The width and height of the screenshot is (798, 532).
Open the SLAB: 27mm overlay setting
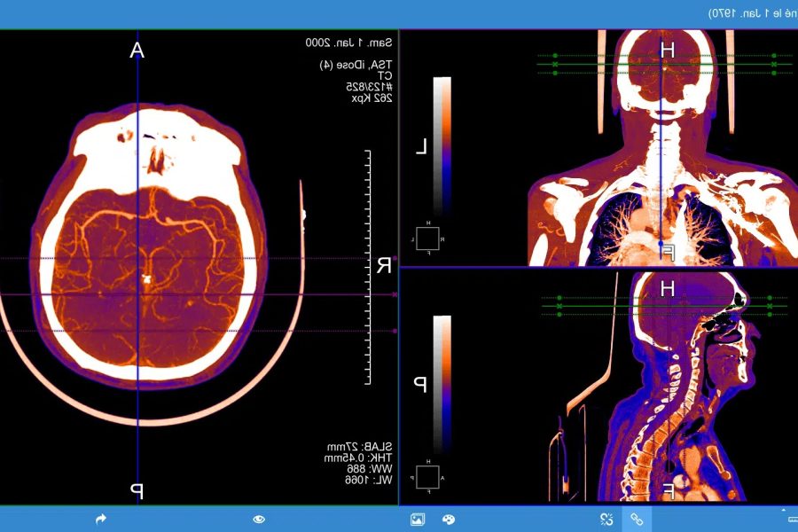(370, 447)
